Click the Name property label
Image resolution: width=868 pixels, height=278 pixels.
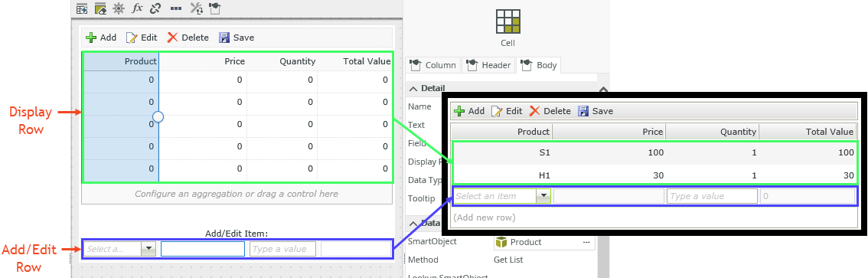419,106
